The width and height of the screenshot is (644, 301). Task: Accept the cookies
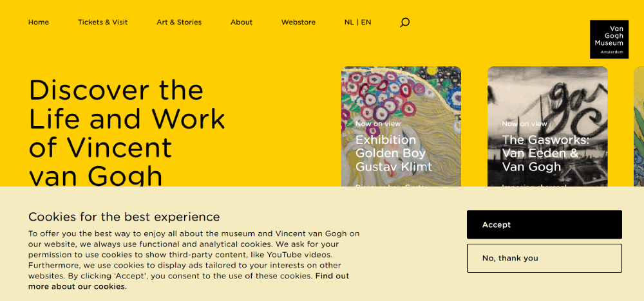click(x=544, y=224)
